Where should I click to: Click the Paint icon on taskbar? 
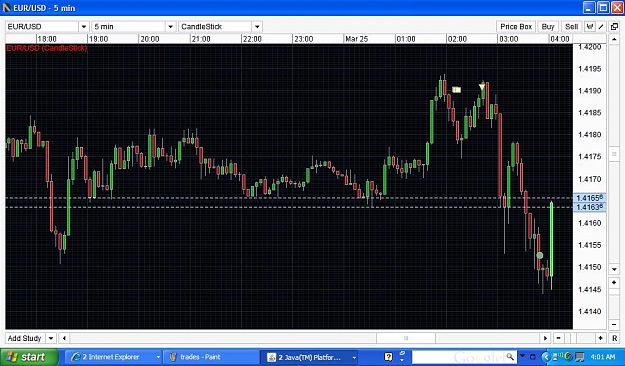click(x=173, y=357)
